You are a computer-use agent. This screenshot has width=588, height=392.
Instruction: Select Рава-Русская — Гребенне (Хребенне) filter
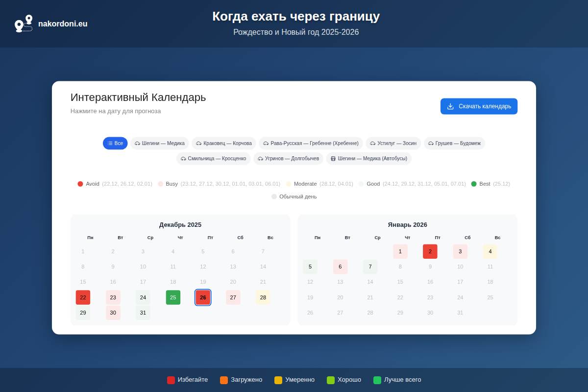pyautogui.click(x=311, y=143)
